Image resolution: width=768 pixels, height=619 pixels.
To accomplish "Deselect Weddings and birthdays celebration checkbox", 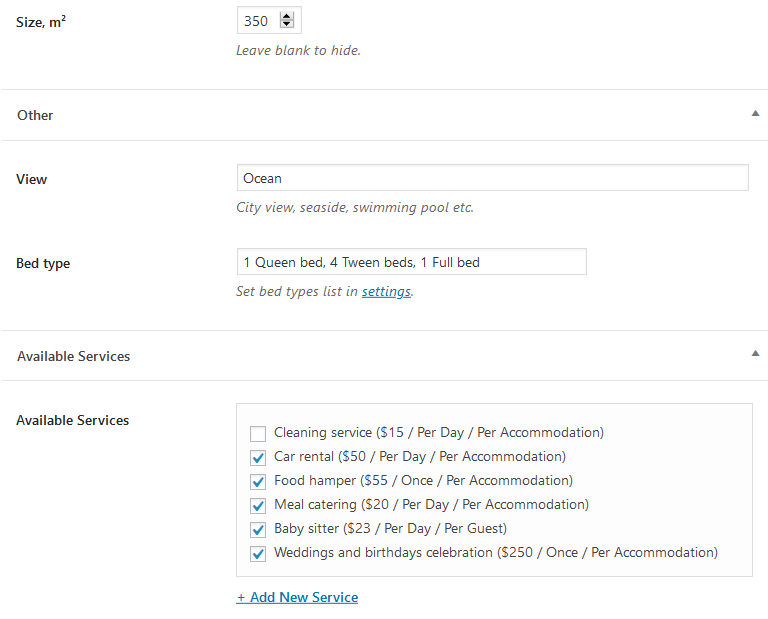I will pos(258,554).
